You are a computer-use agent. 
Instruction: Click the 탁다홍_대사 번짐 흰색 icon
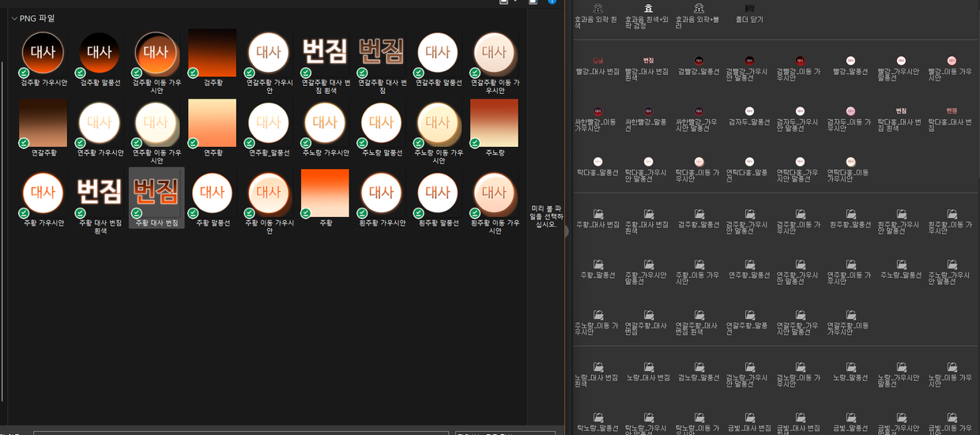pyautogui.click(x=901, y=111)
